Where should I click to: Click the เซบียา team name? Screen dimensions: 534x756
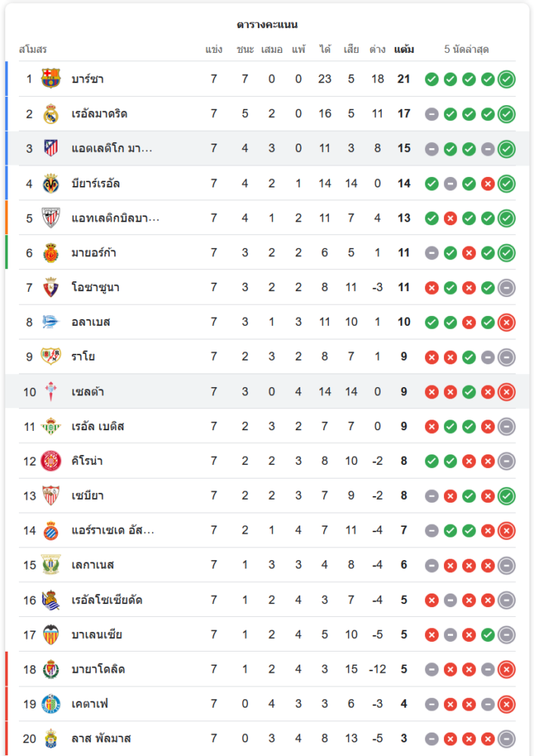pyautogui.click(x=87, y=496)
